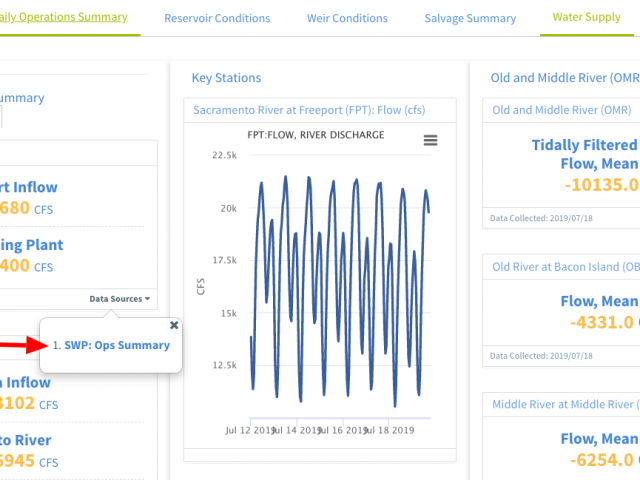Click the Data Collected date under OMR card
640x480 pixels.
541,218
